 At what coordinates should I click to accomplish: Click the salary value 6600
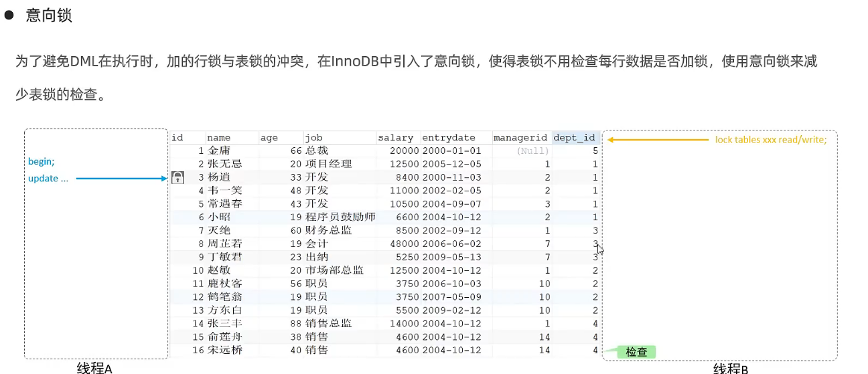click(407, 217)
